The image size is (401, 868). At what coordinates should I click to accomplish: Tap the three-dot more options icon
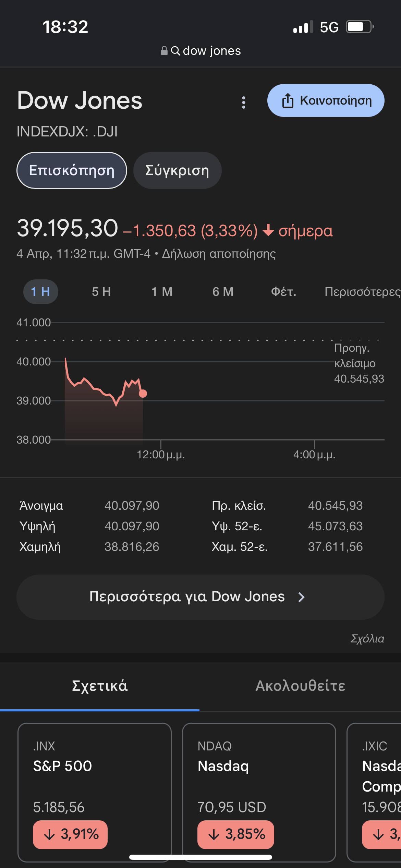[244, 102]
